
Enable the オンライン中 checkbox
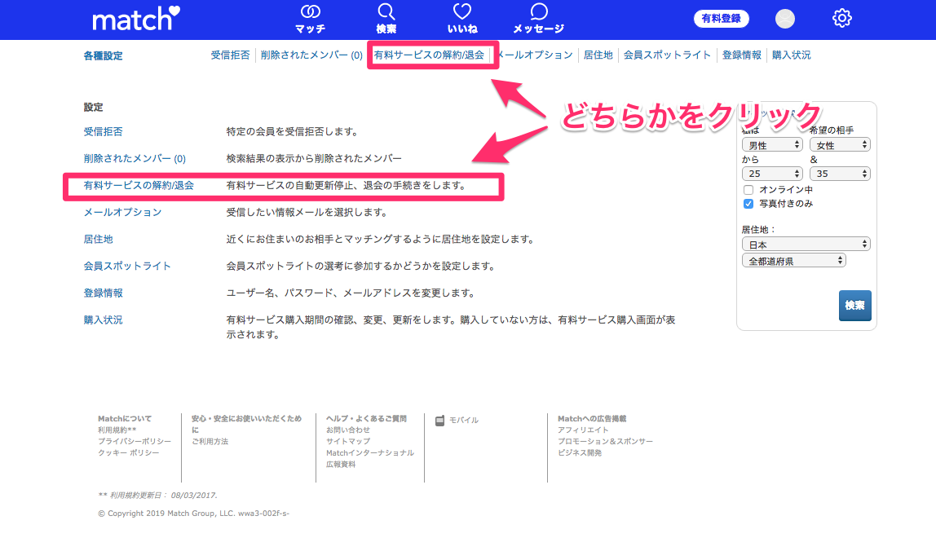click(748, 190)
